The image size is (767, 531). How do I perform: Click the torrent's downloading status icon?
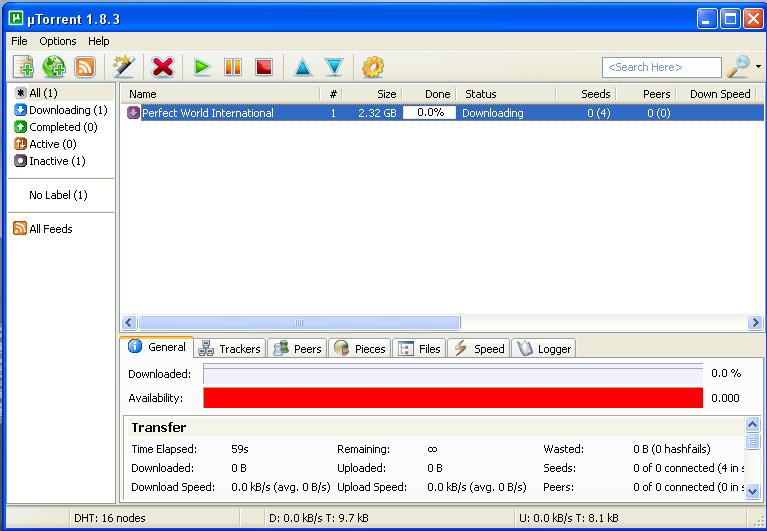(x=133, y=113)
